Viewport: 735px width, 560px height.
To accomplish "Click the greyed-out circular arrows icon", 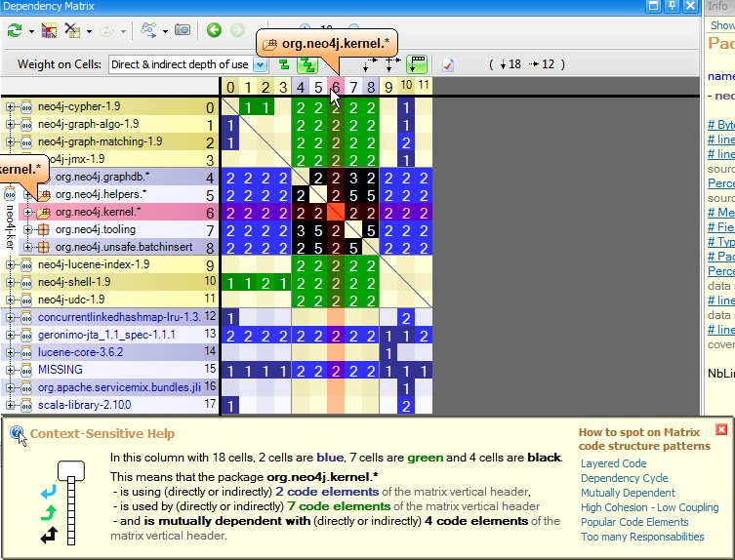I will 106,30.
